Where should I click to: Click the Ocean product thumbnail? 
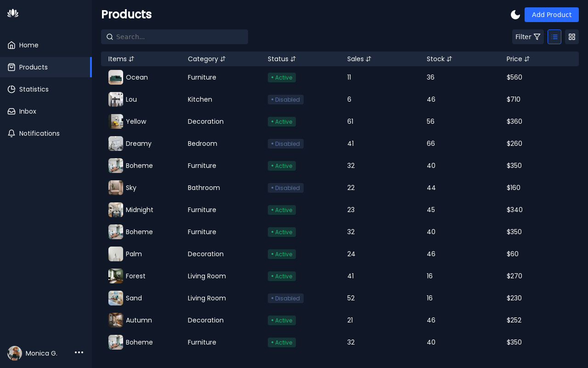116,77
